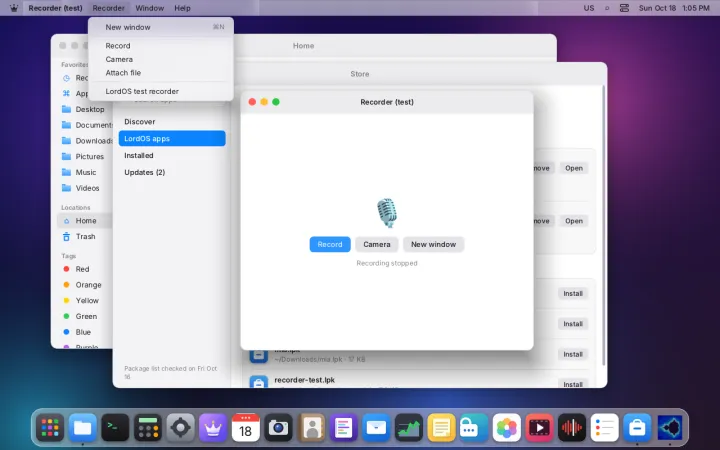The height and width of the screenshot is (450, 720).
Task: Launch the Mail envelope dock icon
Action: [376, 428]
